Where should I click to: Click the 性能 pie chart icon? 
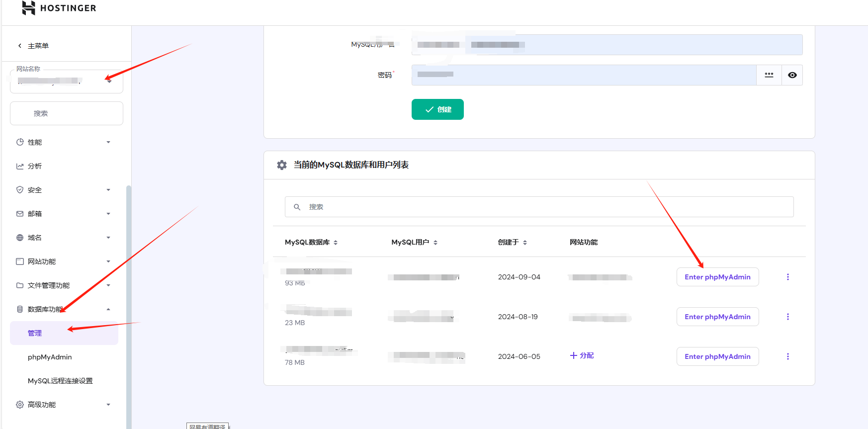pos(20,142)
